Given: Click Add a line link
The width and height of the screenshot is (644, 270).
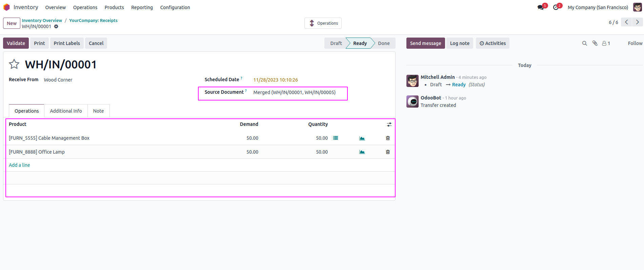Looking at the screenshot, I should tap(19, 165).
